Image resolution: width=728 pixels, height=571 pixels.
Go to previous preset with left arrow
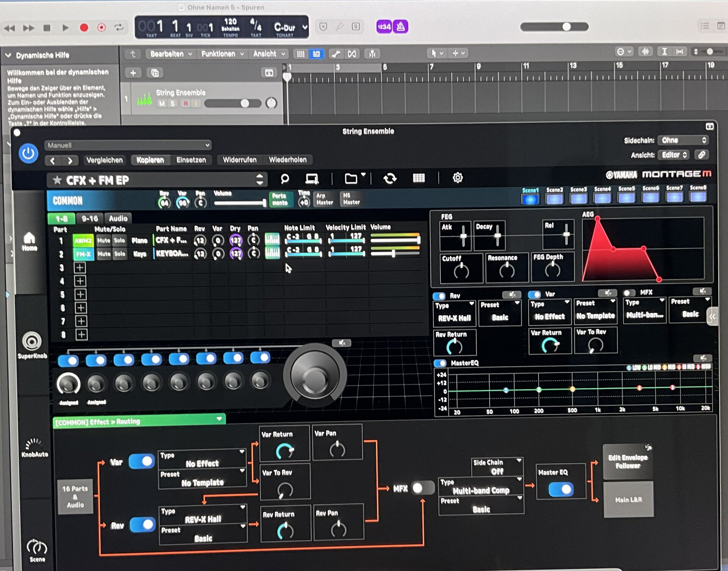coord(53,161)
